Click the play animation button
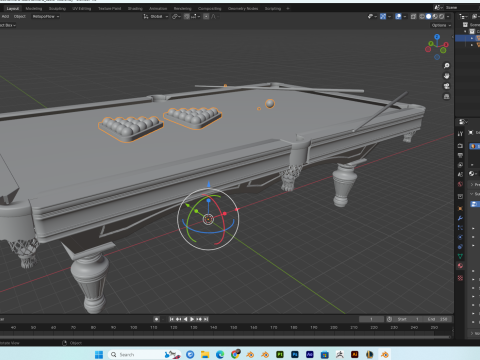The width and height of the screenshot is (480, 360). [192, 319]
